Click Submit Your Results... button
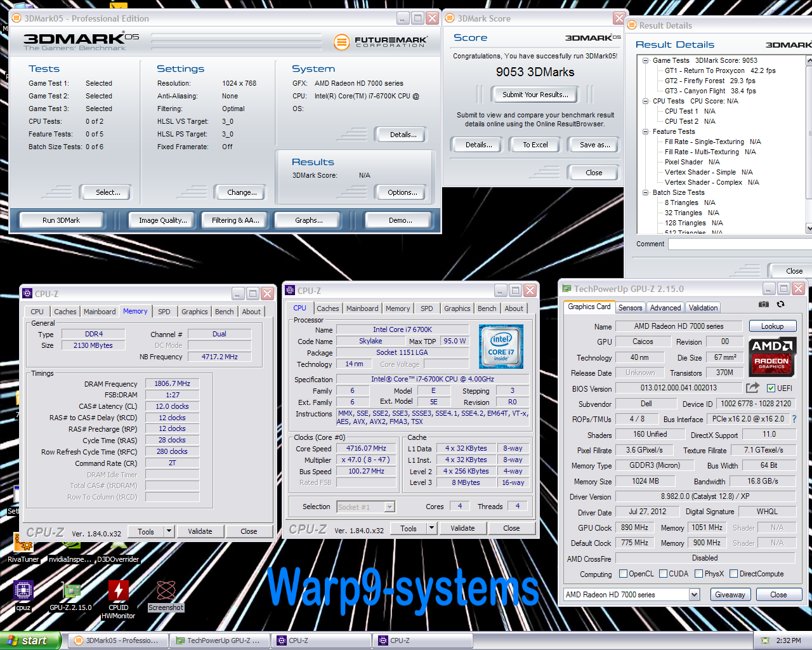The image size is (812, 650). coord(535,95)
